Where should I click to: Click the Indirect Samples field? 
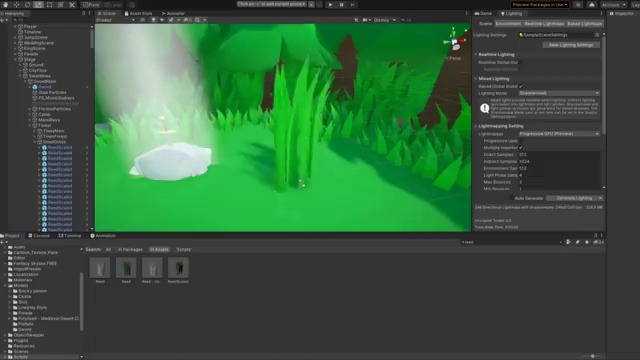[x=559, y=162]
